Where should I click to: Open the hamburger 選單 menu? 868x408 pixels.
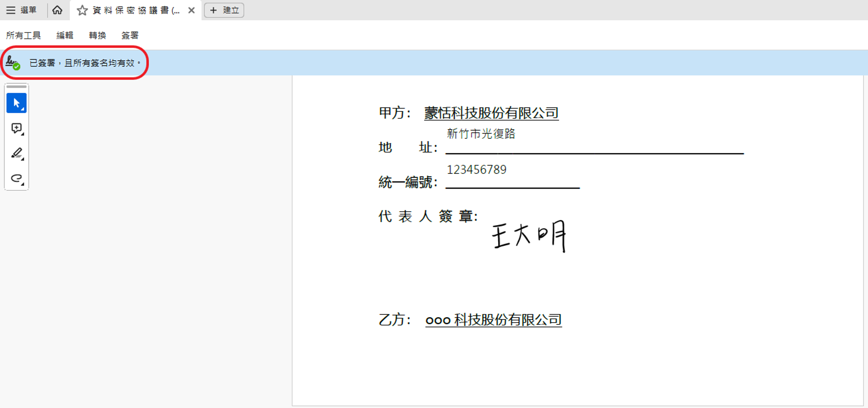(x=21, y=10)
